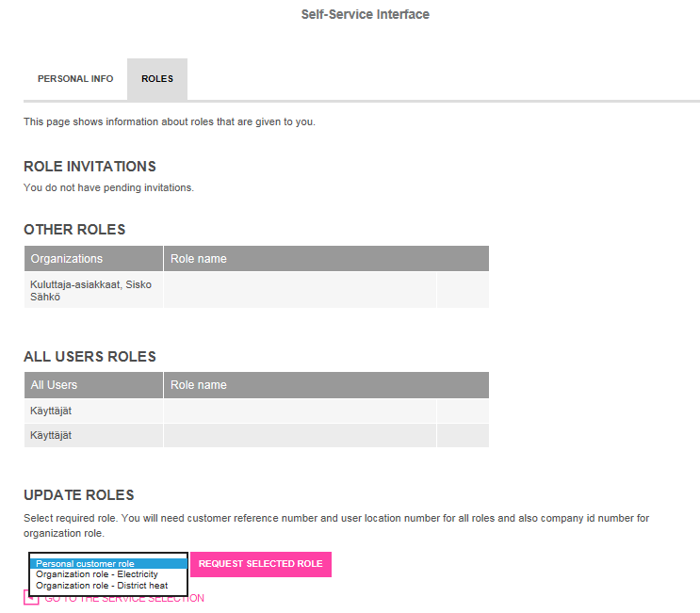Click the All Users column header
This screenshot has width=700, height=613.
tap(93, 385)
